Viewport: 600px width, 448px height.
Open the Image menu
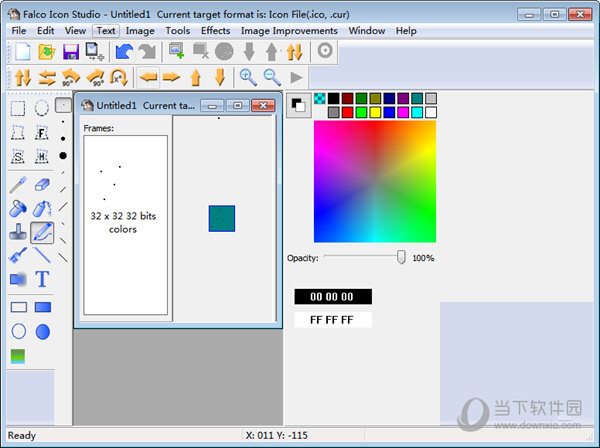click(x=140, y=31)
